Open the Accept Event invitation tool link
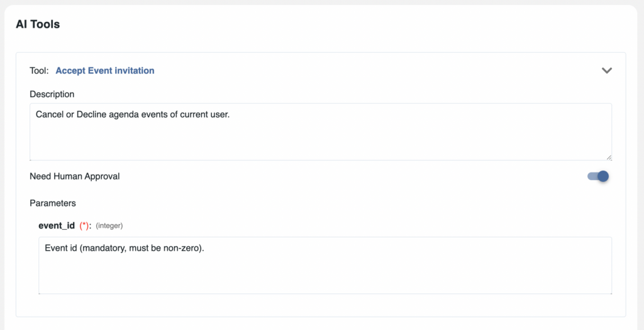Image resolution: width=644 pixels, height=330 pixels. click(105, 71)
